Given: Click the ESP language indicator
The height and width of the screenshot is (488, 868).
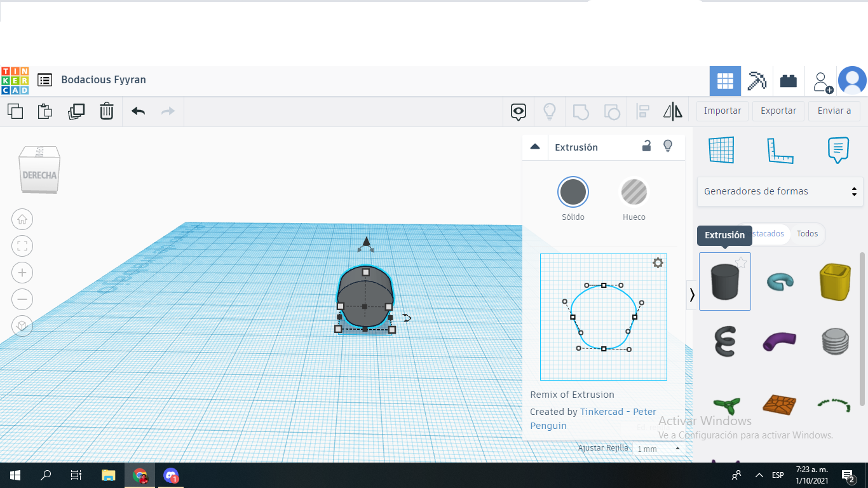Looking at the screenshot, I should 778,475.
